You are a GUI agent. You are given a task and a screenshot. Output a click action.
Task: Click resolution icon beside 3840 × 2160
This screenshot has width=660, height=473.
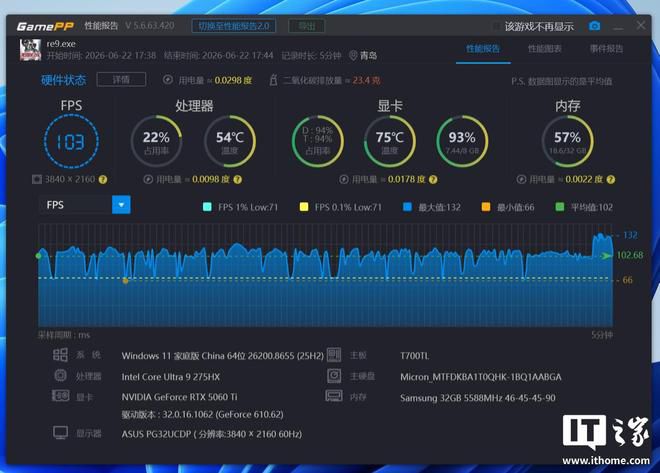[37, 180]
